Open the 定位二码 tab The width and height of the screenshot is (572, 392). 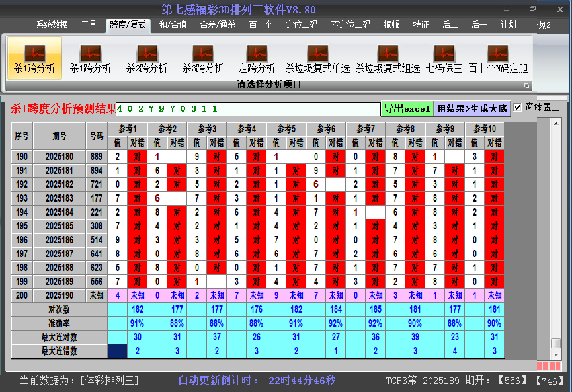302,25
